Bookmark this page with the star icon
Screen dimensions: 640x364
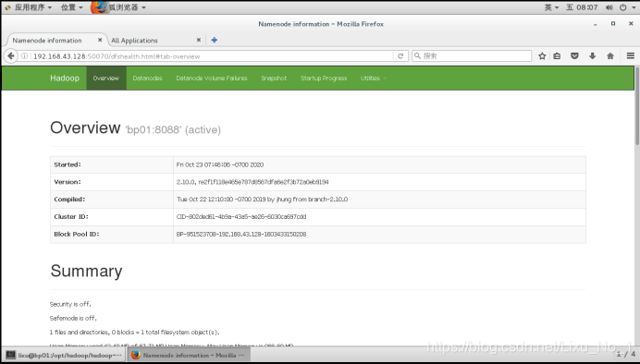542,56
